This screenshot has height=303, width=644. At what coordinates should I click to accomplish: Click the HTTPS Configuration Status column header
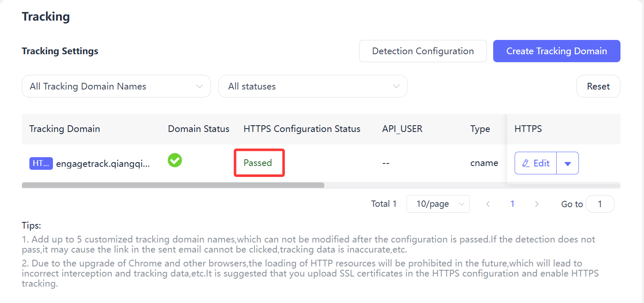coord(302,129)
